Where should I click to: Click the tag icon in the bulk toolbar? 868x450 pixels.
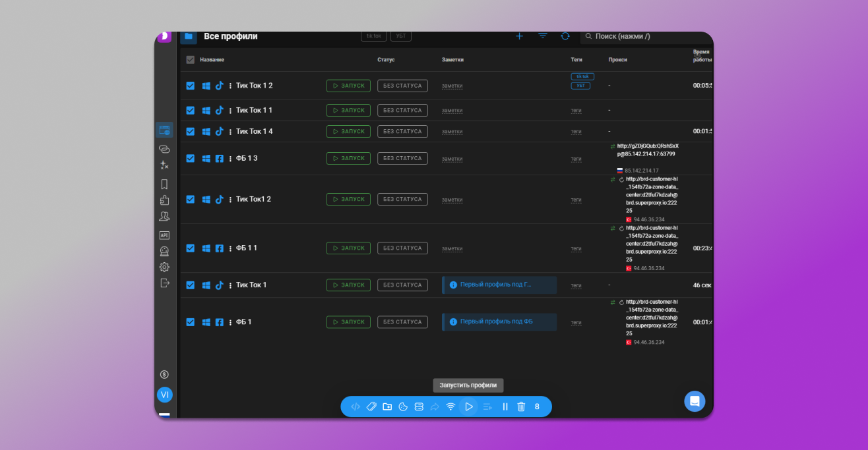click(x=371, y=407)
